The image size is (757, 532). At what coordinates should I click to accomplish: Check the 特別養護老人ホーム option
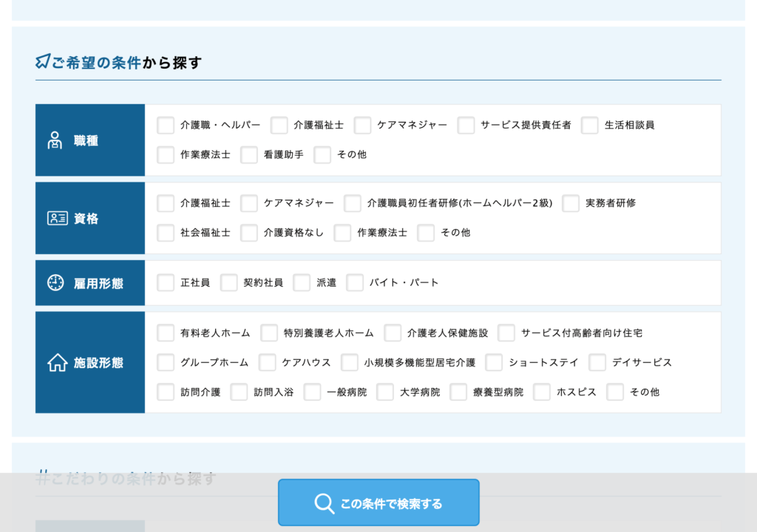[x=269, y=333]
